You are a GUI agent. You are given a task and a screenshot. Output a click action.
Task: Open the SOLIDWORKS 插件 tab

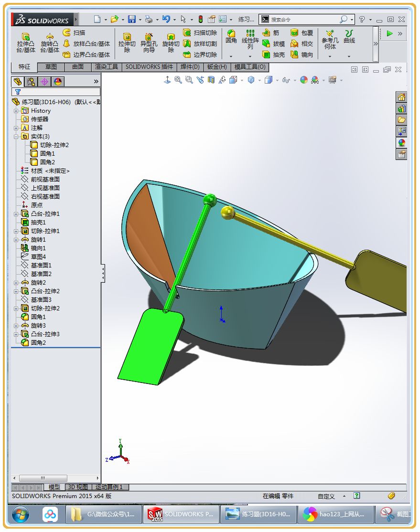click(x=149, y=67)
